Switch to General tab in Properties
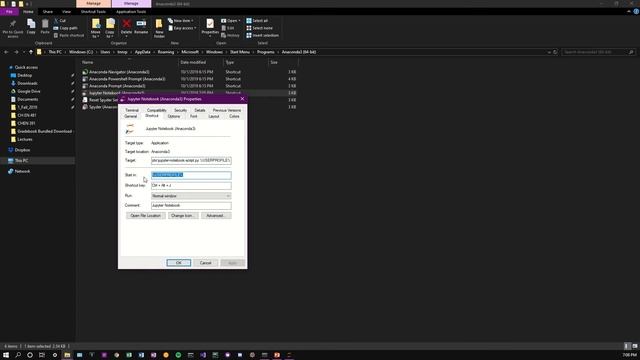The width and height of the screenshot is (640, 360). pyautogui.click(x=131, y=116)
